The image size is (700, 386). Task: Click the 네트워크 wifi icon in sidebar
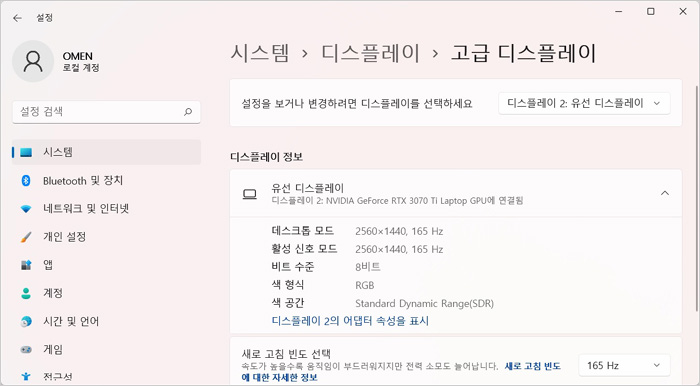26,209
